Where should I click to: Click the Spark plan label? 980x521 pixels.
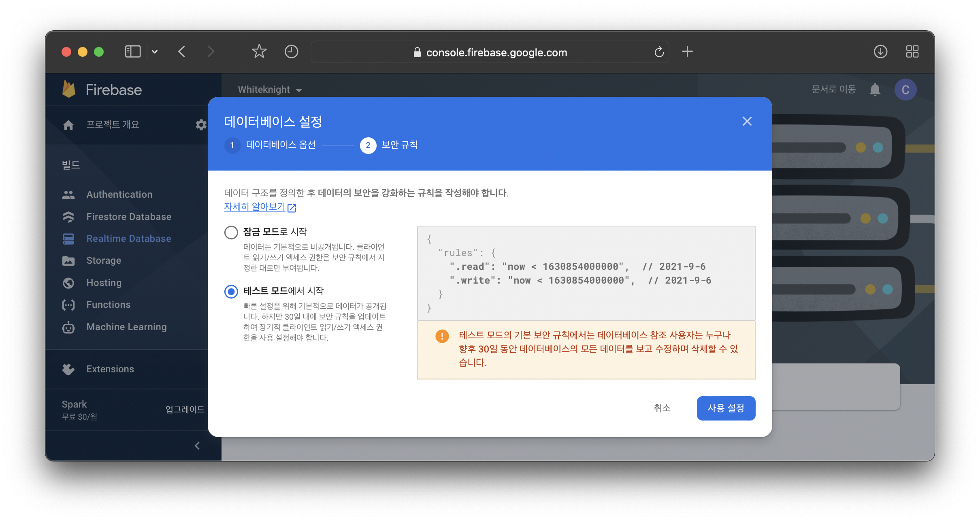coord(74,404)
